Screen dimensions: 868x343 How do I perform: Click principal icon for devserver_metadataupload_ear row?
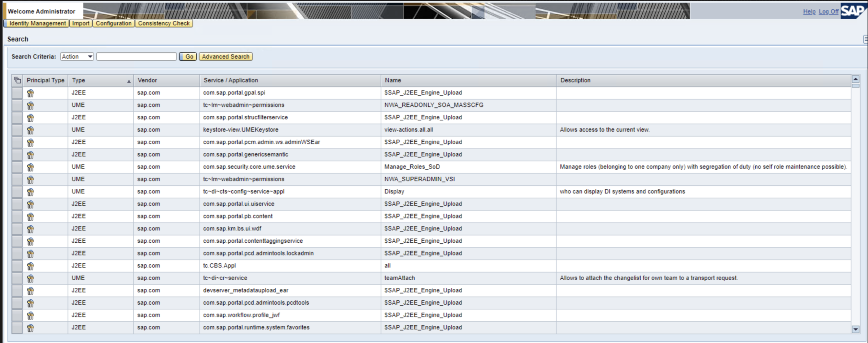31,291
